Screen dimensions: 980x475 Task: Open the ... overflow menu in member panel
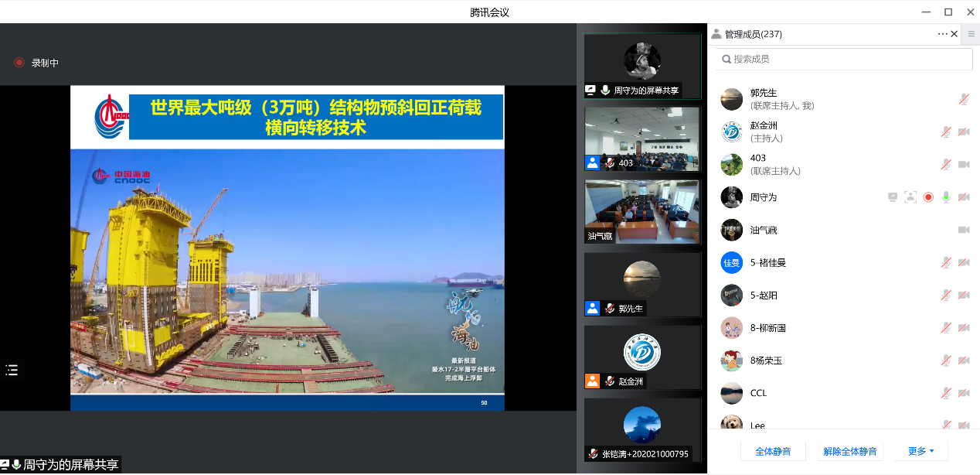tap(941, 34)
